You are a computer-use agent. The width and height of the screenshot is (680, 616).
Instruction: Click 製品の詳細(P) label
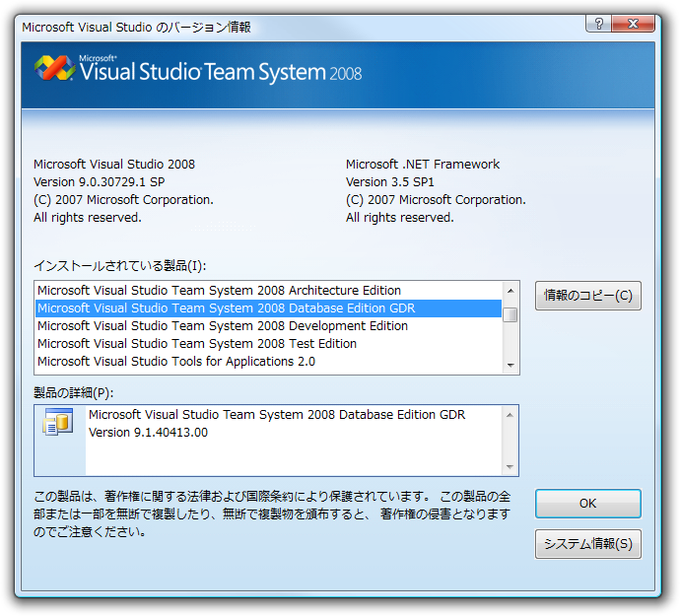pyautogui.click(x=74, y=392)
